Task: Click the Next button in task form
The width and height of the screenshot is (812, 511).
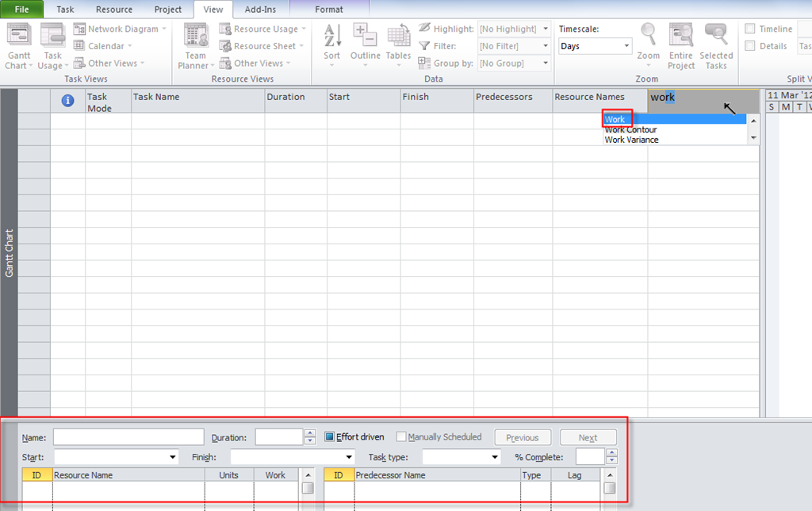Action: (x=588, y=438)
